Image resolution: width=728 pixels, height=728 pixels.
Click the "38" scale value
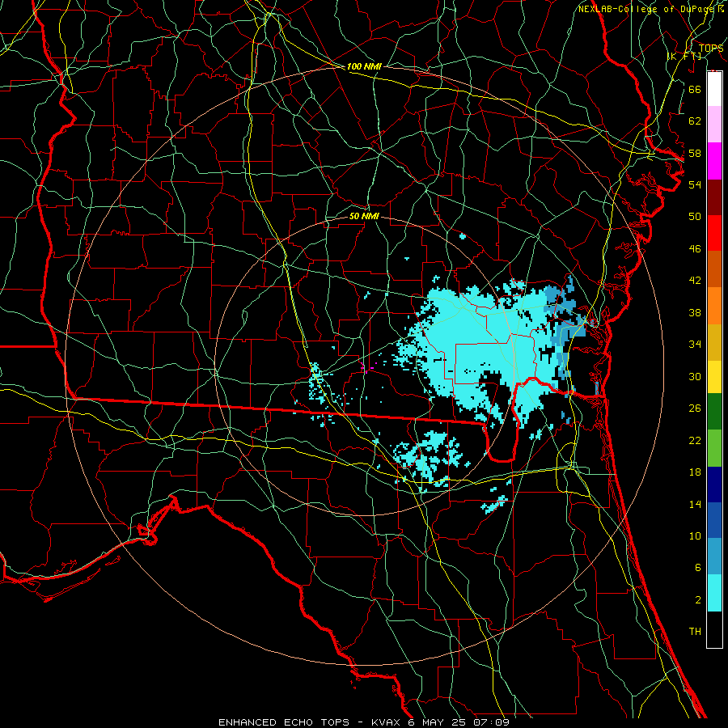click(695, 312)
